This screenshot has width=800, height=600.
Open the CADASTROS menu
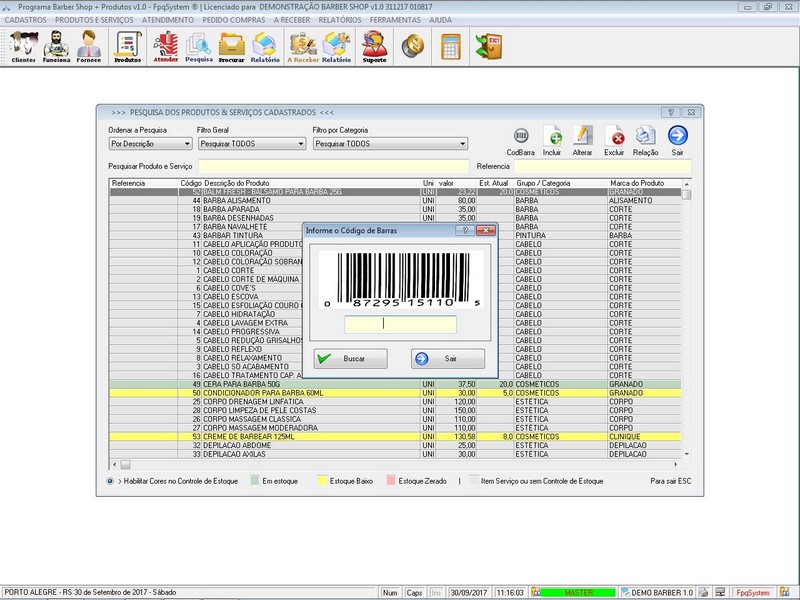[x=26, y=20]
